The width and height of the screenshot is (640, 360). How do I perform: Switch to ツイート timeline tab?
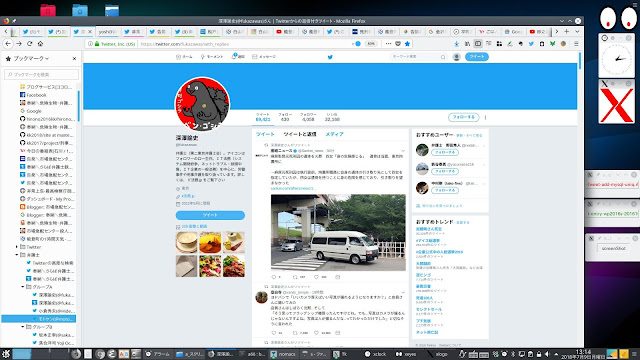point(265,134)
